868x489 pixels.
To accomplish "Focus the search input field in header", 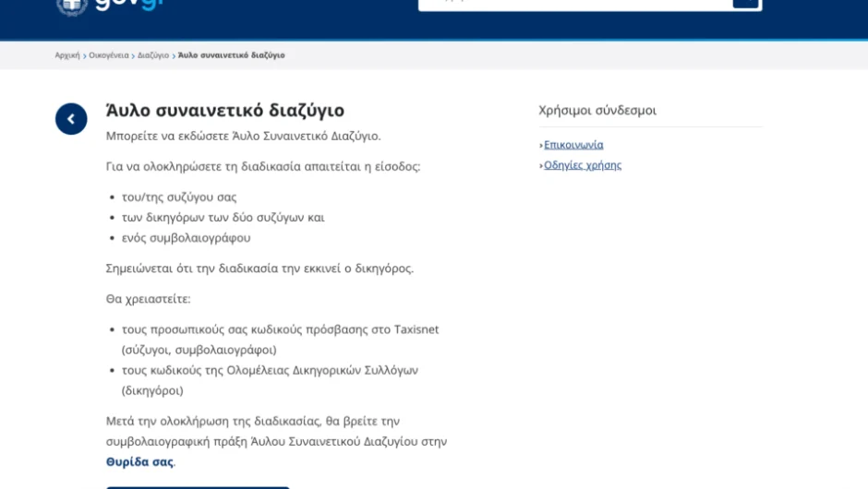I will (x=575, y=5).
